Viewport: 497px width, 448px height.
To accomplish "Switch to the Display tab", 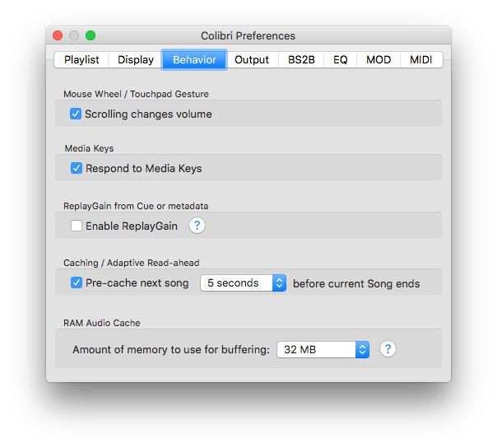I will pyautogui.click(x=135, y=59).
